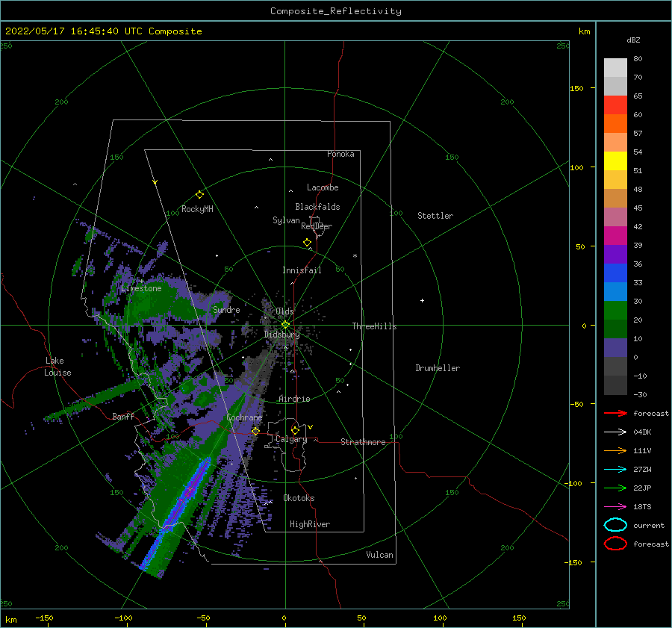Click the dBZ legend heading

tap(633, 40)
